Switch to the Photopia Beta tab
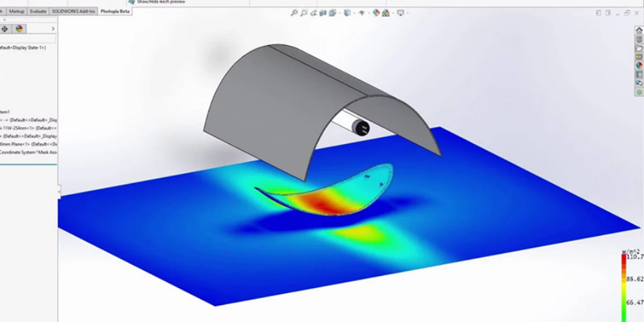This screenshot has height=322, width=644. coord(115,11)
